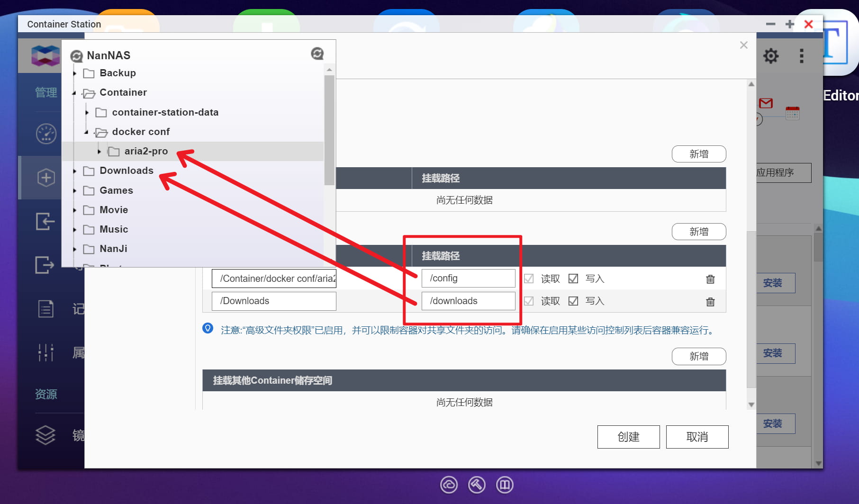Screen dimensions: 859x504
Task: Open the 镜像 layers sidebar icon
Action: coord(45,435)
